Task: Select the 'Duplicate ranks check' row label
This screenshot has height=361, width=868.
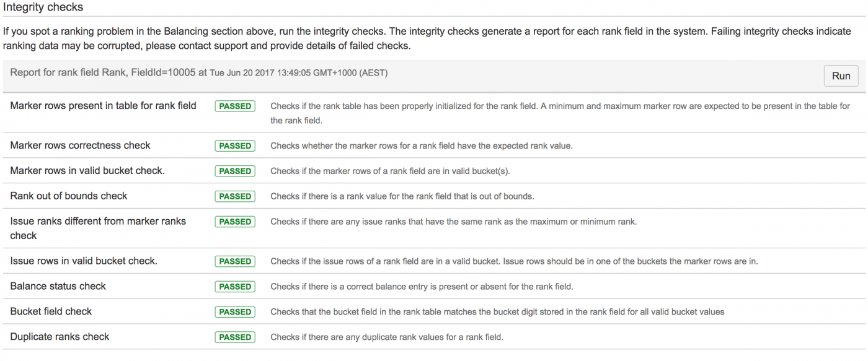Action: click(x=60, y=337)
